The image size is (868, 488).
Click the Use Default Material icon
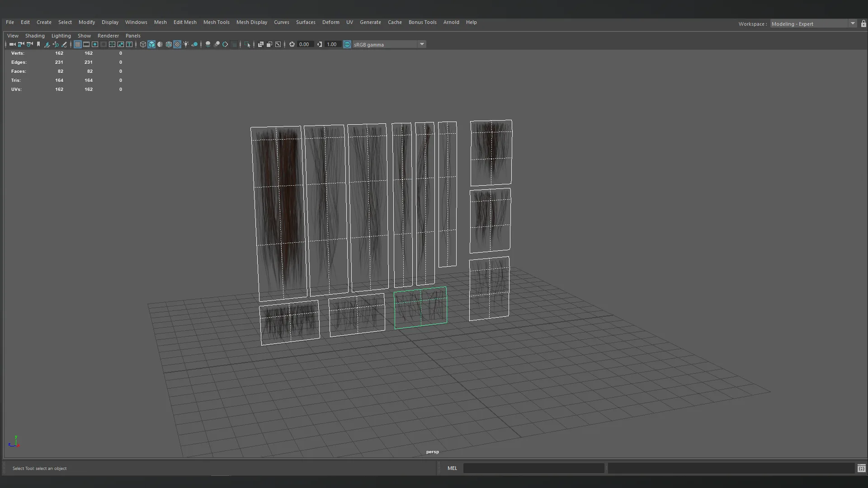pos(160,44)
